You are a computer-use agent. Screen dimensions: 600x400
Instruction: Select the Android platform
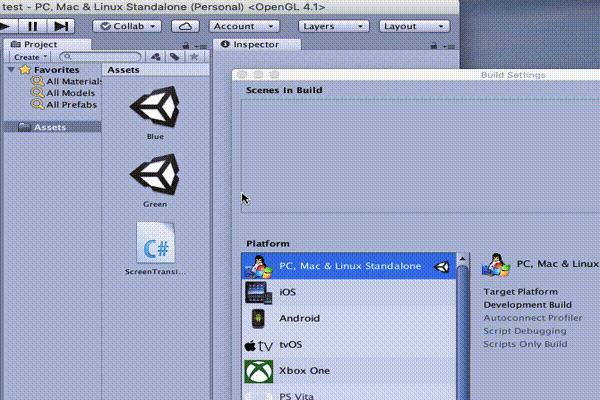(349, 318)
